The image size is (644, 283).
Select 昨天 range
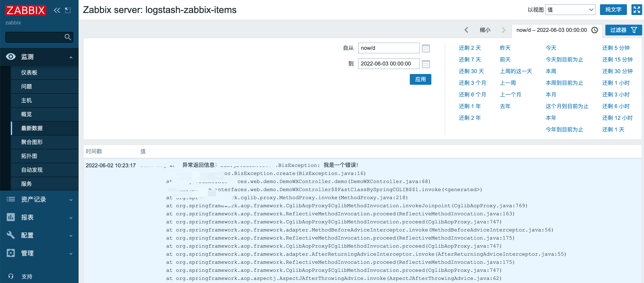pyautogui.click(x=505, y=48)
